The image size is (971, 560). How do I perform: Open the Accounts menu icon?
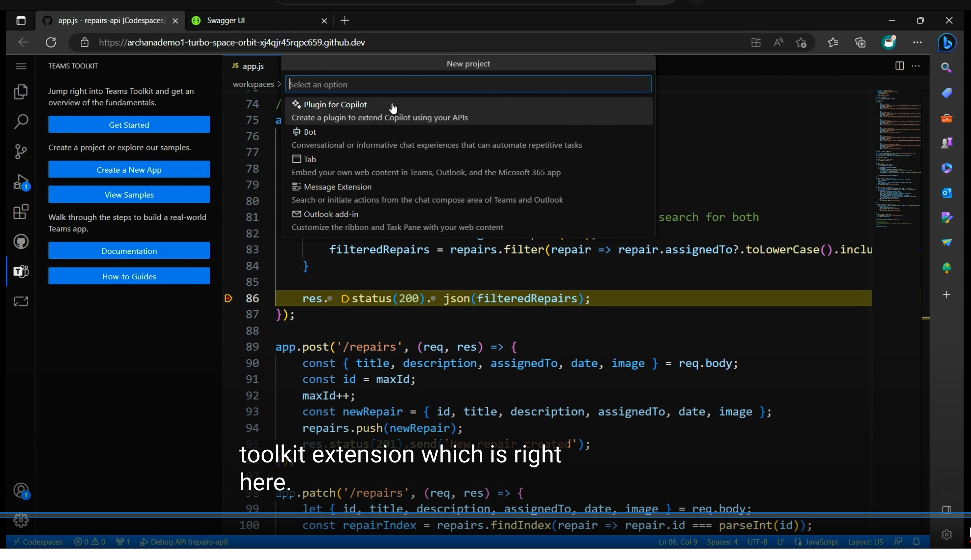tap(22, 491)
